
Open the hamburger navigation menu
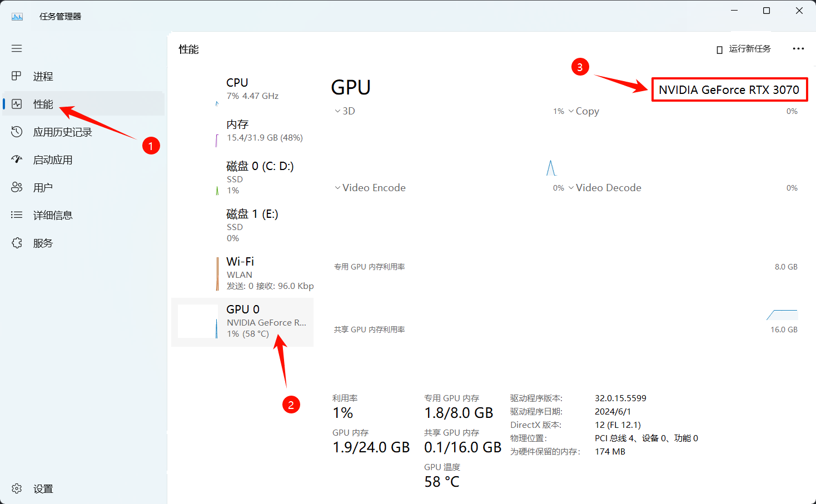17,48
